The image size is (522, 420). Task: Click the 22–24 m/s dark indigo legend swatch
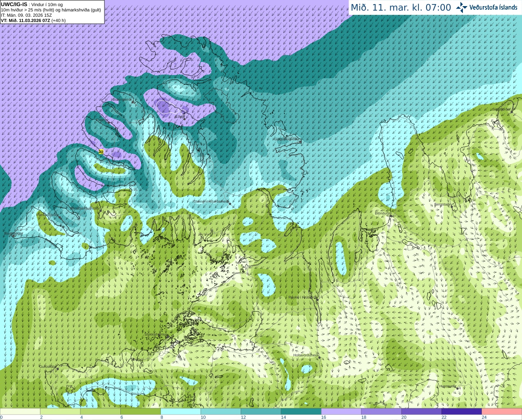pos(462,411)
